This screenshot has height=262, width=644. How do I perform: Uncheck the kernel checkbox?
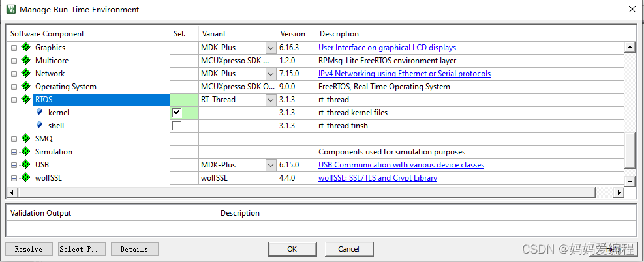(x=177, y=113)
